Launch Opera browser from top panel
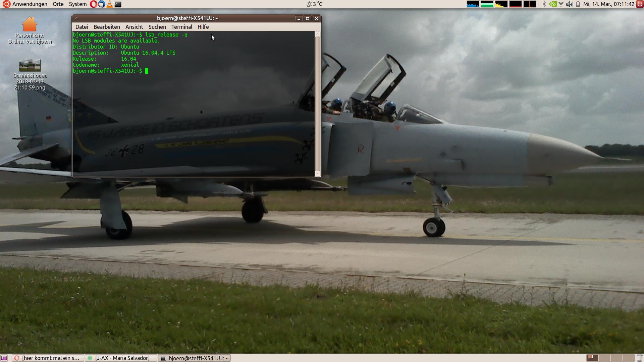Image resolution: width=644 pixels, height=362 pixels. 94,4
